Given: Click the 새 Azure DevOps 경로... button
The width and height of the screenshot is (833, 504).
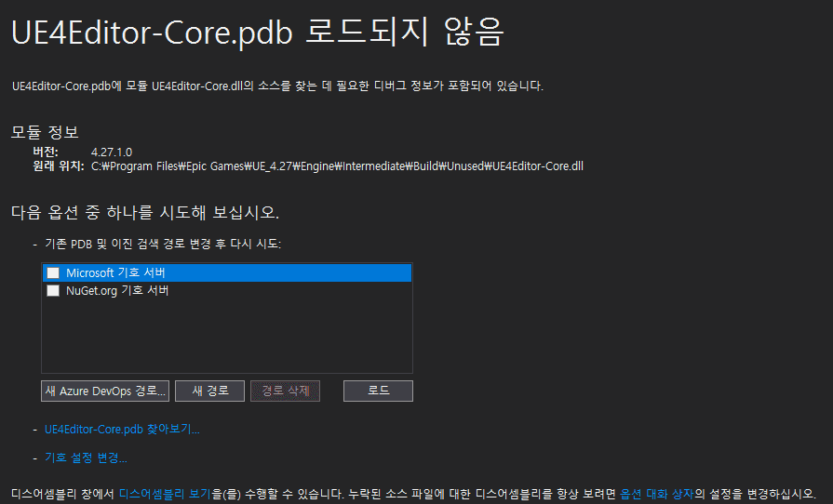Looking at the screenshot, I should click(105, 391).
